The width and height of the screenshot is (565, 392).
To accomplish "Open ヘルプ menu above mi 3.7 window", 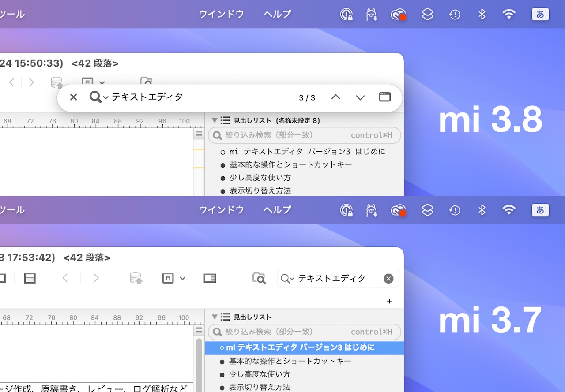I will [x=278, y=210].
